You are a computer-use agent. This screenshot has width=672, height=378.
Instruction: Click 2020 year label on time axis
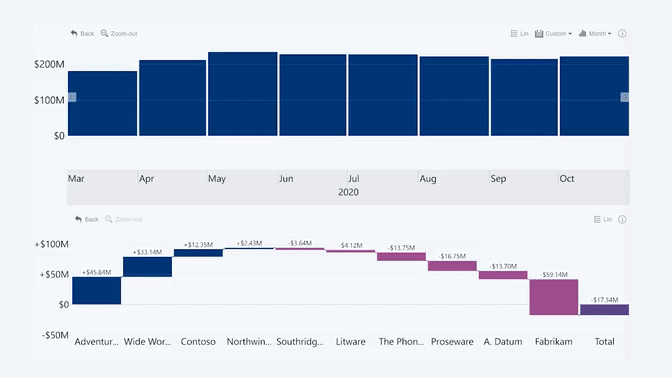348,192
